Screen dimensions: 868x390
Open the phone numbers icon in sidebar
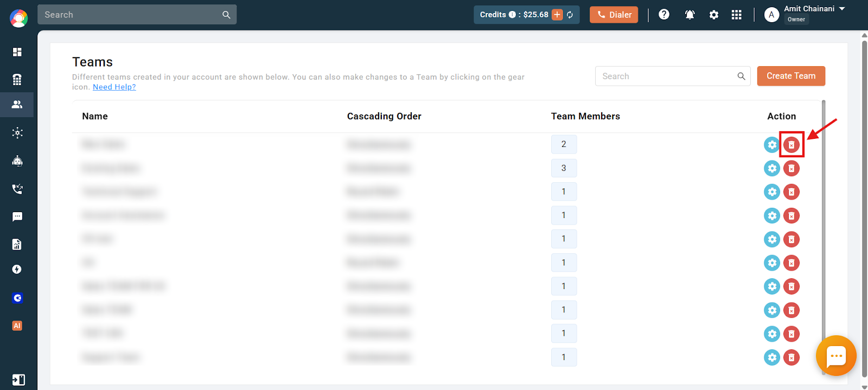click(x=17, y=80)
